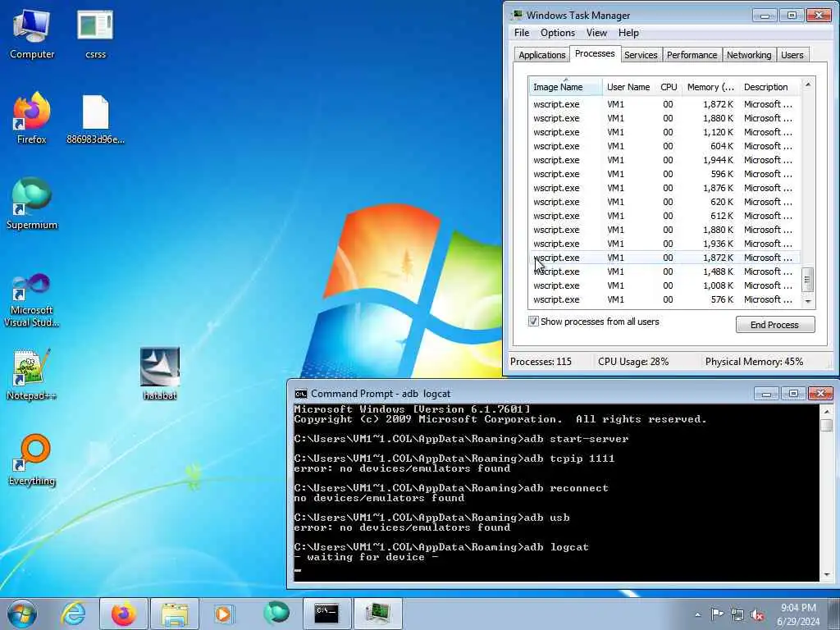Open the muted volume tray icon
The height and width of the screenshot is (630, 840).
(757, 615)
